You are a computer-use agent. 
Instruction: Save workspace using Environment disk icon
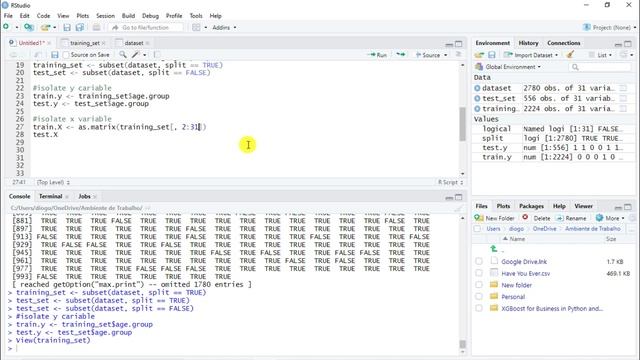click(x=492, y=55)
